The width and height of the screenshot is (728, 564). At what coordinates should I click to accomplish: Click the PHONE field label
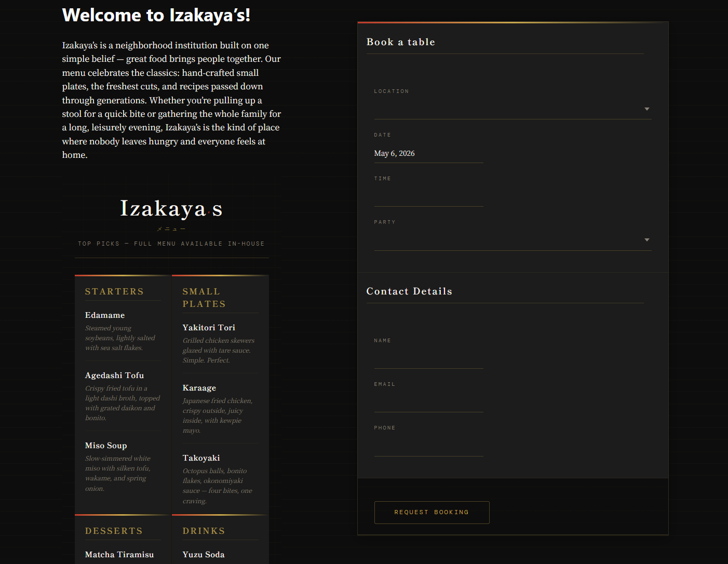[x=385, y=428]
